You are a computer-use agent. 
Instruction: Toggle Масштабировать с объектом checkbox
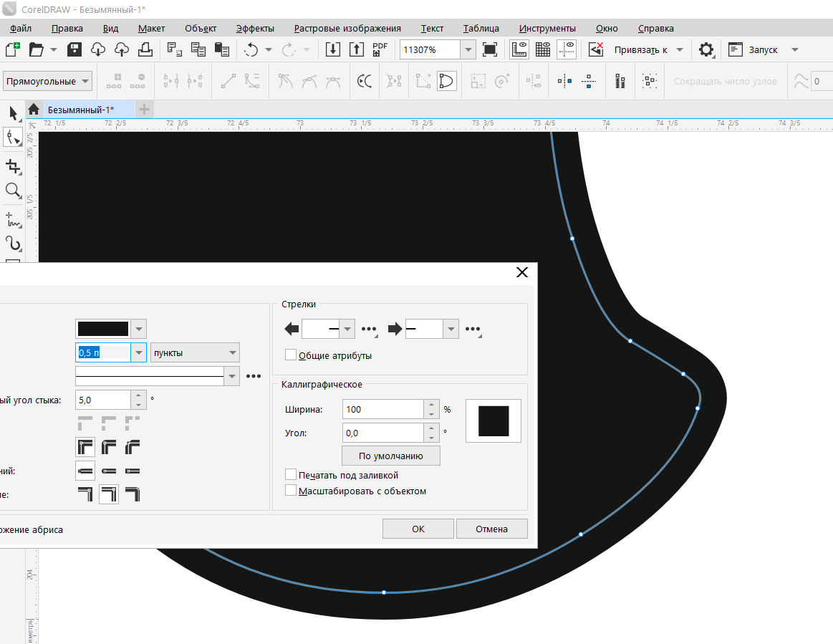point(291,491)
